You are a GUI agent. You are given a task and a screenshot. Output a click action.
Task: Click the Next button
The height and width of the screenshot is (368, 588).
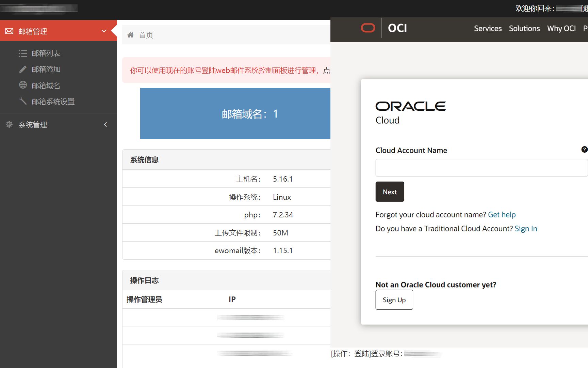pos(390,191)
